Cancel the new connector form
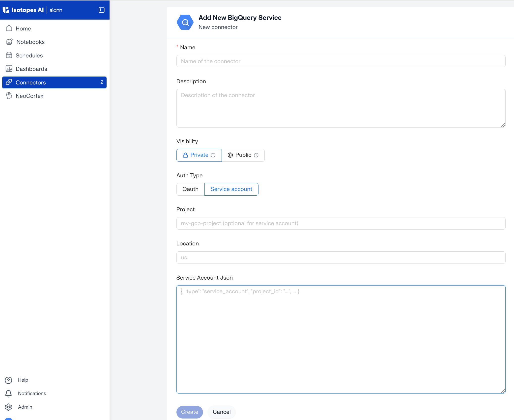This screenshot has height=420, width=514. point(222,412)
